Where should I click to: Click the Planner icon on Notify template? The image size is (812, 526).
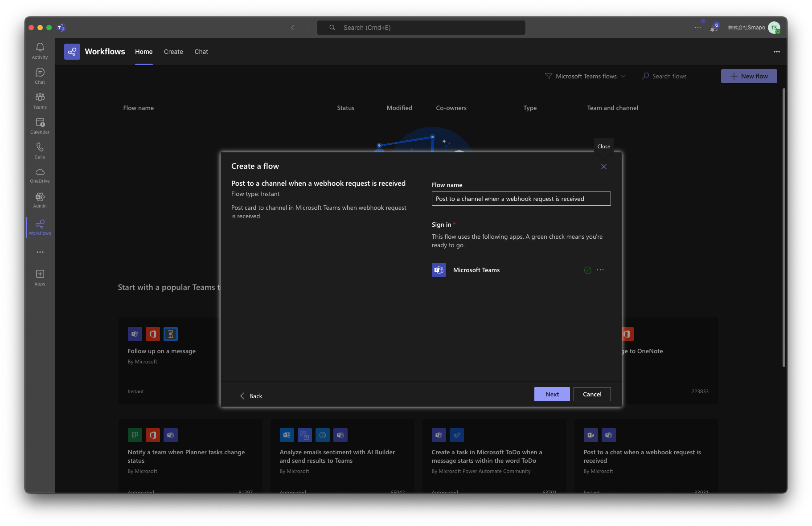tap(135, 435)
